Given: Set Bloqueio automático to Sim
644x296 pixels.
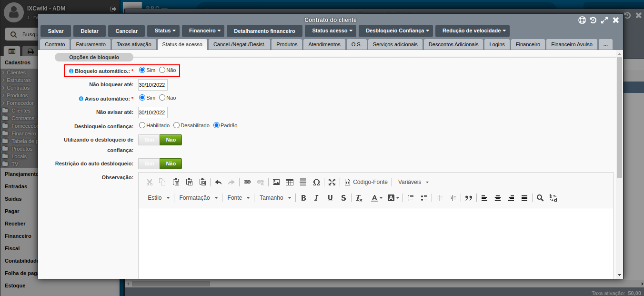Looking at the screenshot, I should click(142, 70).
